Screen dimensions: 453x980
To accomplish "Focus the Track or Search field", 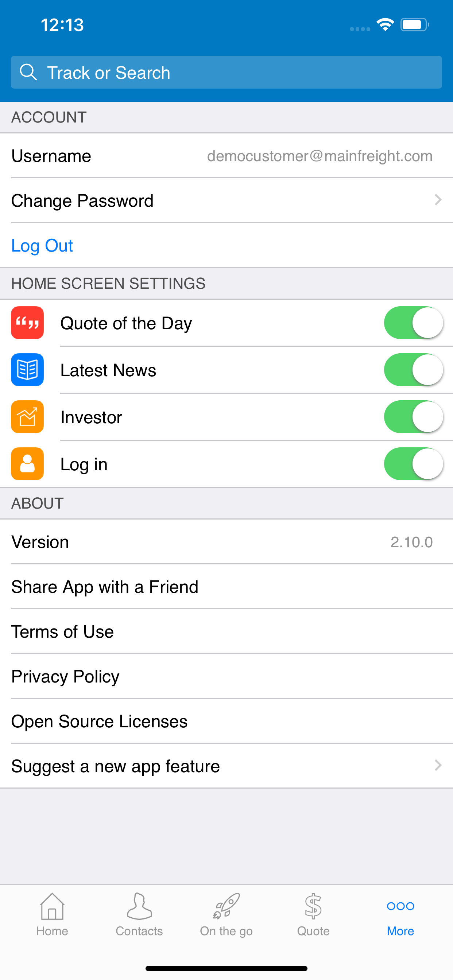I will click(226, 72).
